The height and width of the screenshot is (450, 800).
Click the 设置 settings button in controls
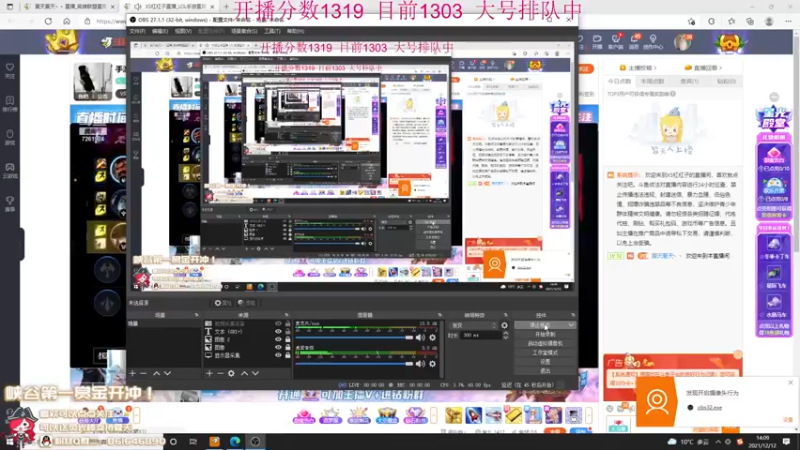(x=545, y=362)
